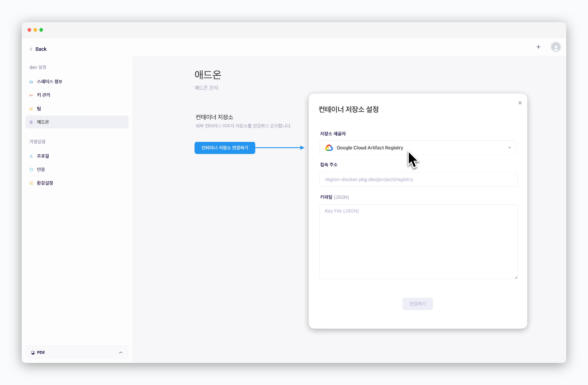
Task: Open the user avatar menu
Action: click(x=556, y=47)
